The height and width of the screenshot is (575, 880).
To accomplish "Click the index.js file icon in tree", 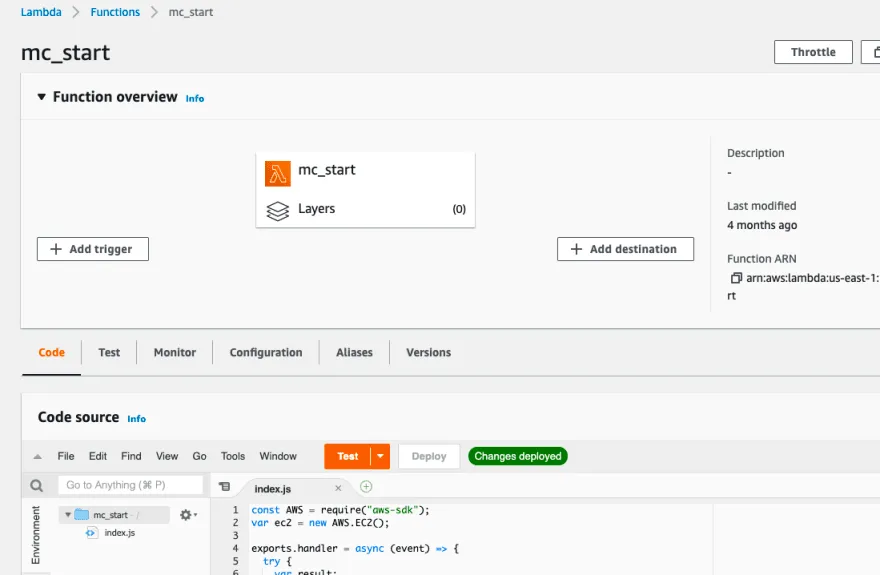I will tap(91, 532).
